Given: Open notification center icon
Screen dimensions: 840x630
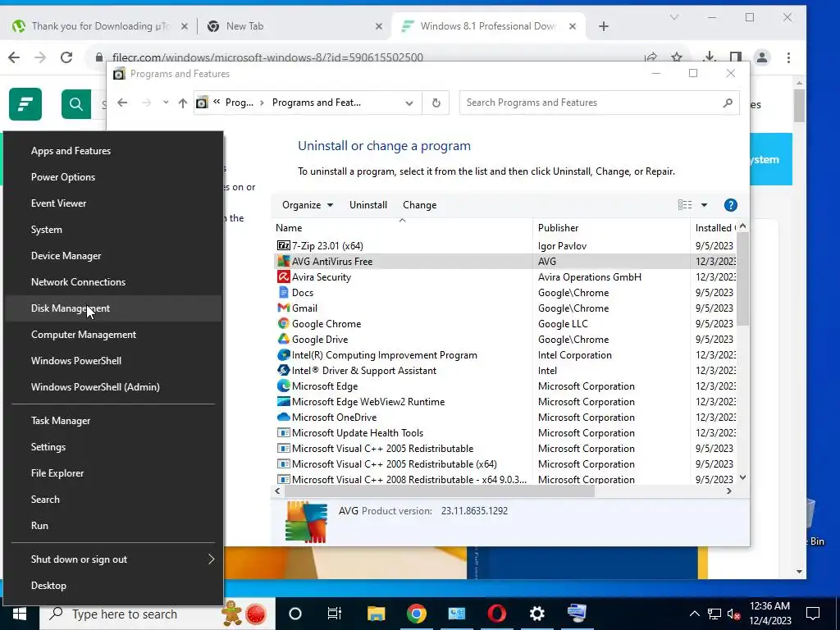Looking at the screenshot, I should tap(813, 614).
